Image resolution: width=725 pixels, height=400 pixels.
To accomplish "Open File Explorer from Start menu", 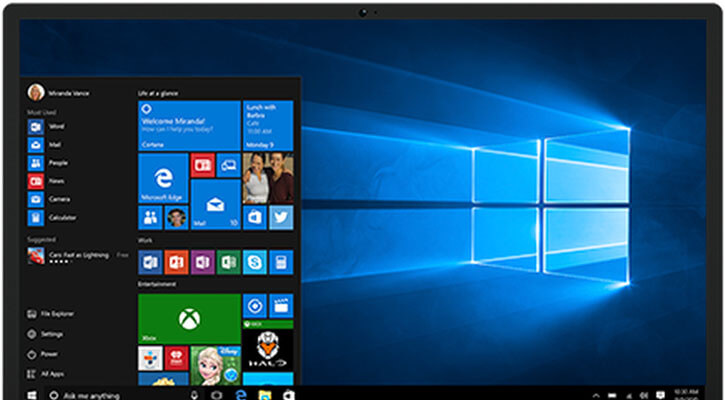I will tap(56, 314).
